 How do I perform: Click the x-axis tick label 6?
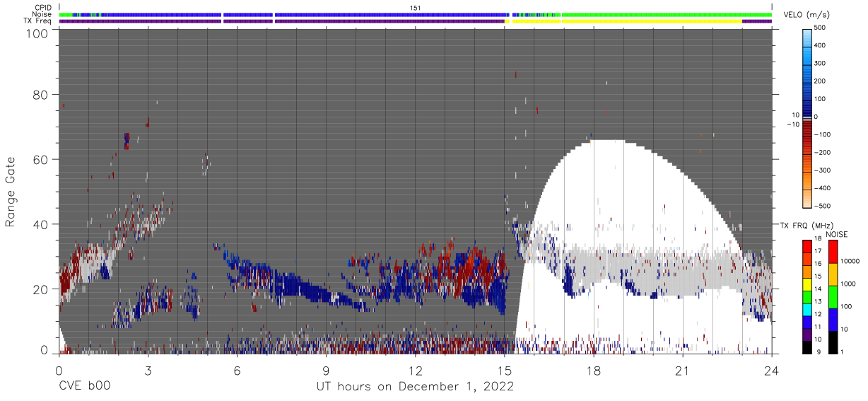coord(237,369)
